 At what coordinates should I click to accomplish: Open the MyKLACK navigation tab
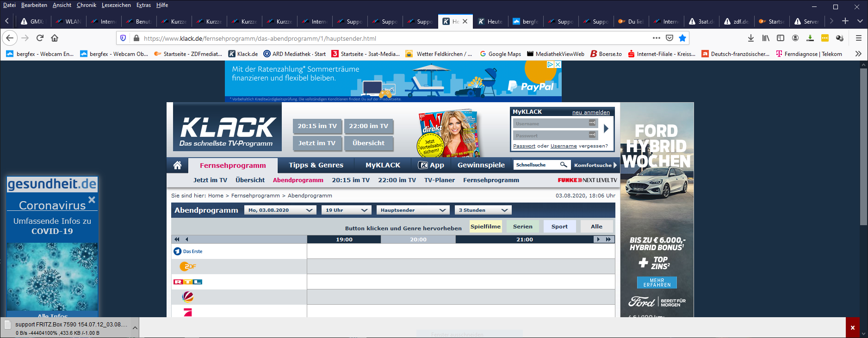[383, 165]
